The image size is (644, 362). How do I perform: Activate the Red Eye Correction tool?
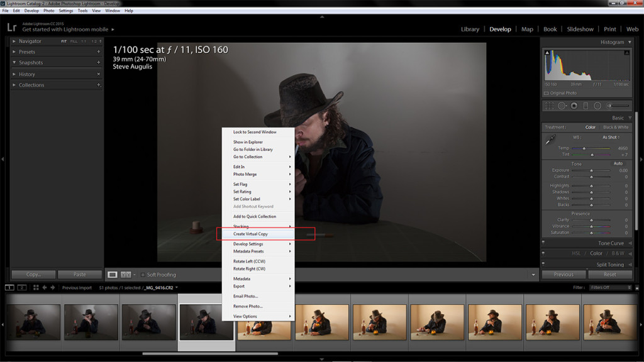point(574,105)
